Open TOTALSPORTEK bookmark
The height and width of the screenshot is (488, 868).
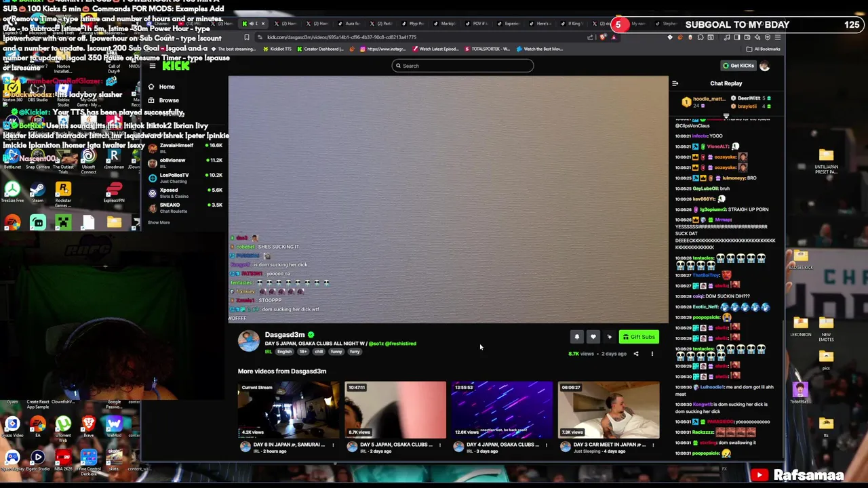click(487, 49)
